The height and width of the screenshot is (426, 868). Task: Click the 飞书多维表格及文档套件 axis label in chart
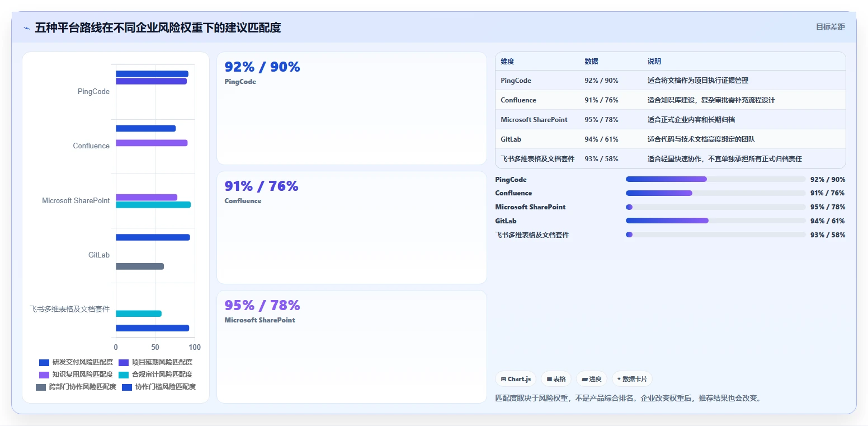[x=70, y=309]
